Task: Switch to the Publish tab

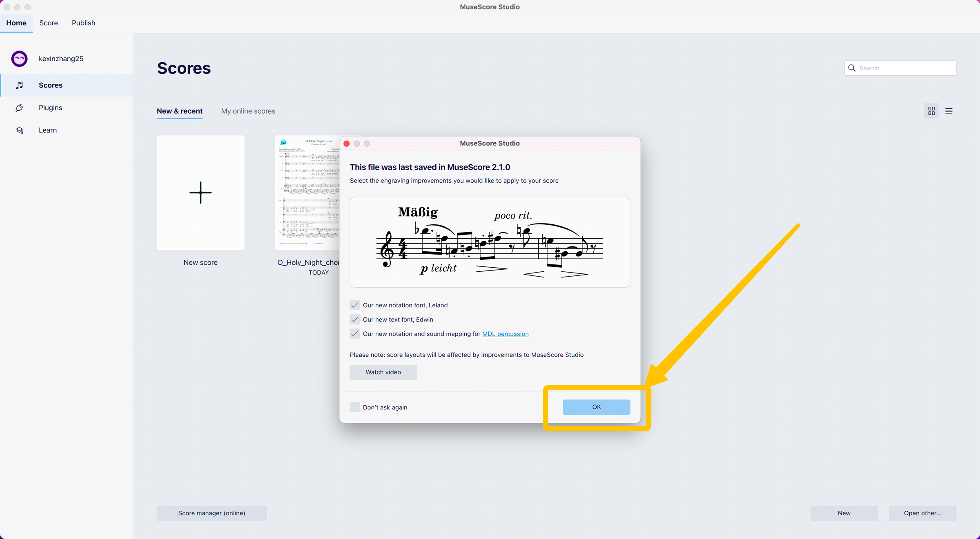Action: [x=83, y=23]
